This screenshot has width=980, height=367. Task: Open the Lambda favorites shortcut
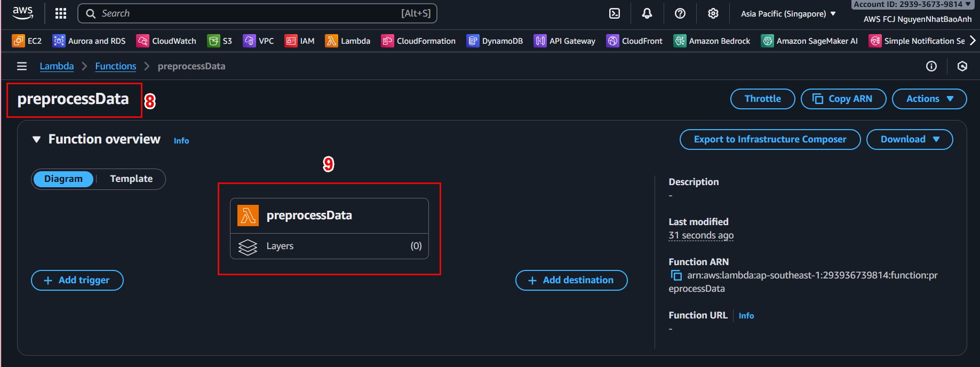pyautogui.click(x=348, y=41)
